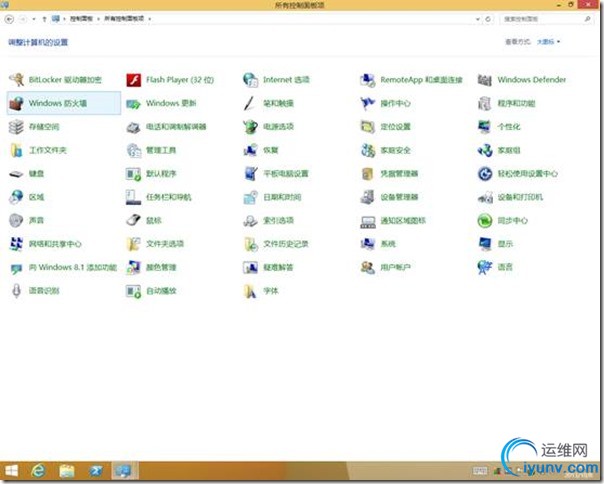
Task: Open the Family Safety (家庭安全) icon
Action: [367, 150]
